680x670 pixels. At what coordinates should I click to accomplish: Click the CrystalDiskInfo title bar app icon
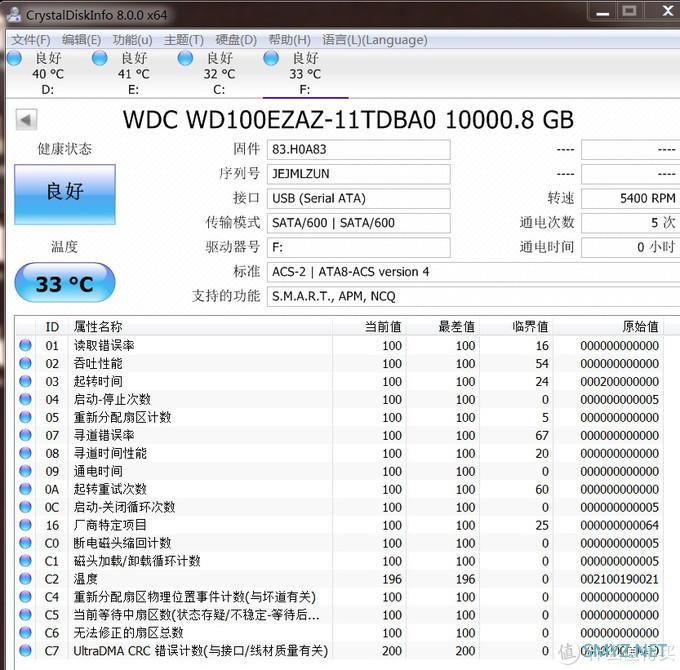point(14,13)
